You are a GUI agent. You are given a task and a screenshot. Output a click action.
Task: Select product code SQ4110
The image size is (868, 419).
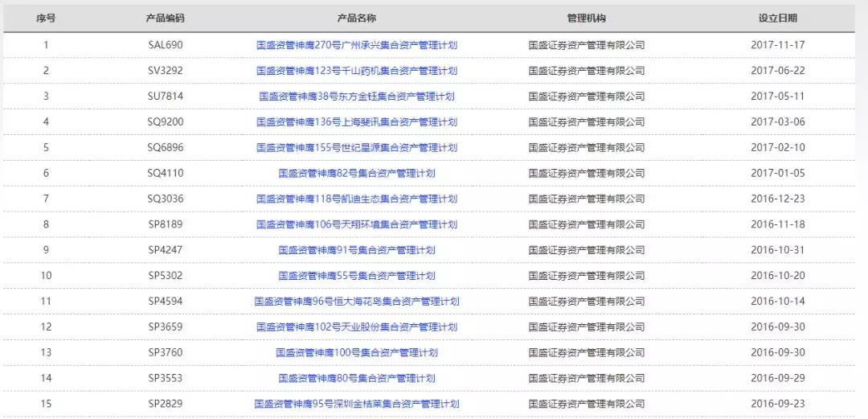click(165, 173)
